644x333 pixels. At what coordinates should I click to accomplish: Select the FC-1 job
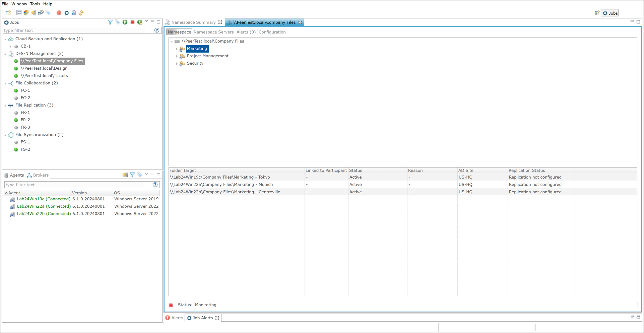coord(25,90)
